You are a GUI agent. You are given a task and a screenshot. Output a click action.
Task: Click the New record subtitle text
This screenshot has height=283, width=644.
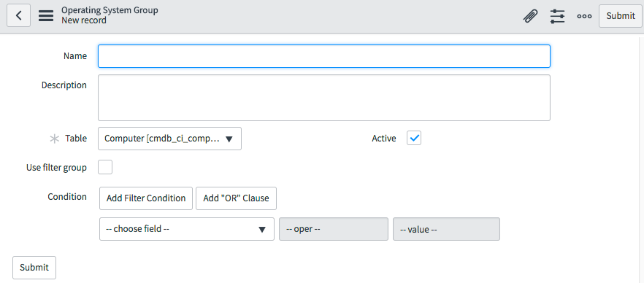pyautogui.click(x=84, y=20)
